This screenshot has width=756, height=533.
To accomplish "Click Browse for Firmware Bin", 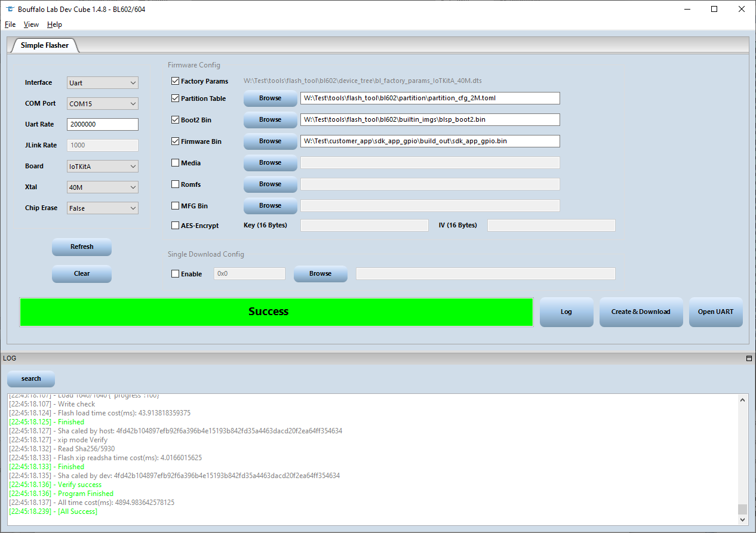I will coord(270,141).
